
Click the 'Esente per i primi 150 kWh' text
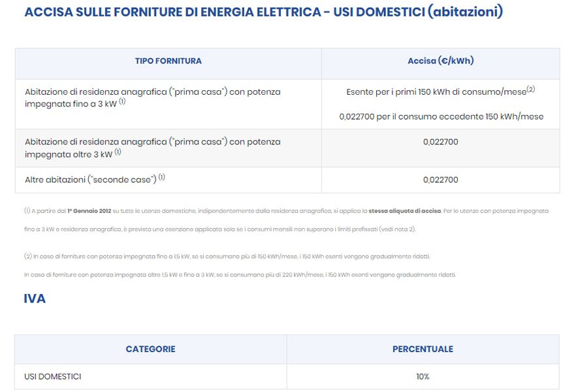click(x=436, y=92)
